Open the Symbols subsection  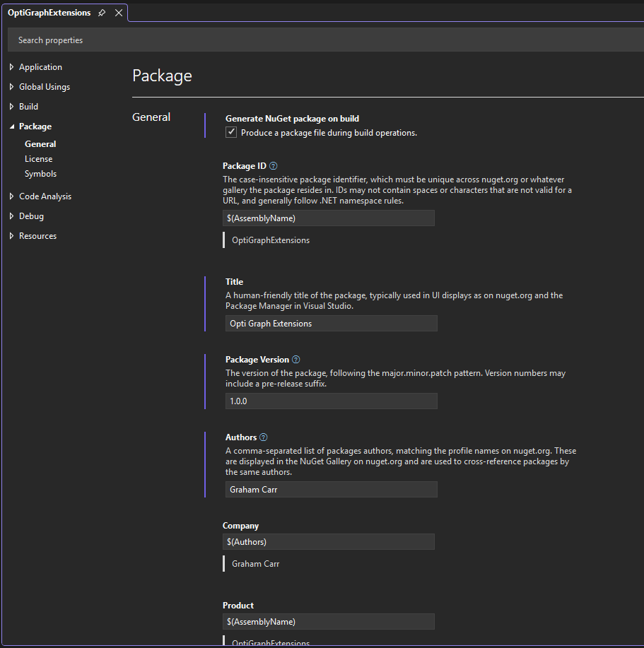(x=40, y=174)
